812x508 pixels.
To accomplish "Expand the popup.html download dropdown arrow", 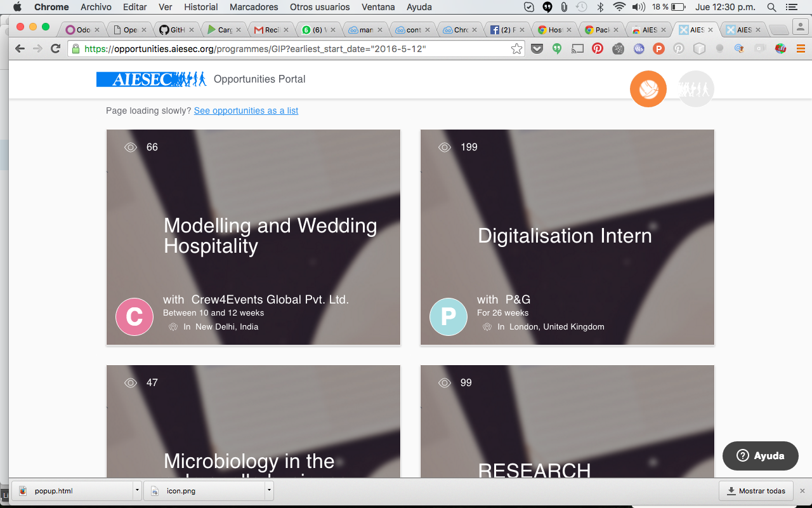I will tap(136, 490).
